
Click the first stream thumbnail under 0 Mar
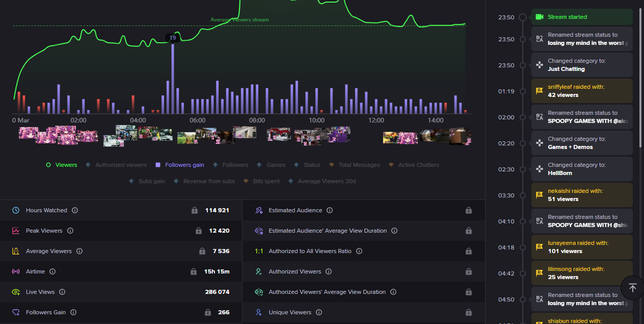click(x=28, y=133)
